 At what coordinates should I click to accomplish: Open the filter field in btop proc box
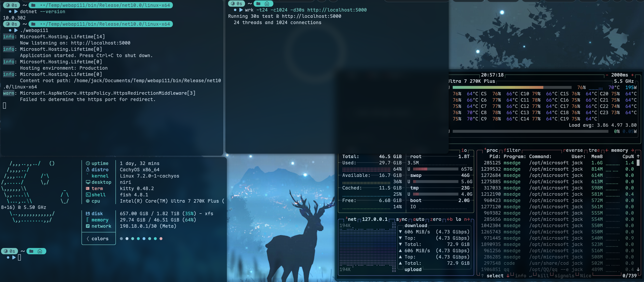click(x=512, y=150)
